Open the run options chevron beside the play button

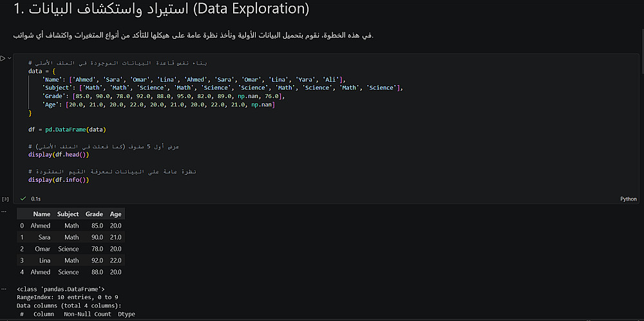pos(8,58)
